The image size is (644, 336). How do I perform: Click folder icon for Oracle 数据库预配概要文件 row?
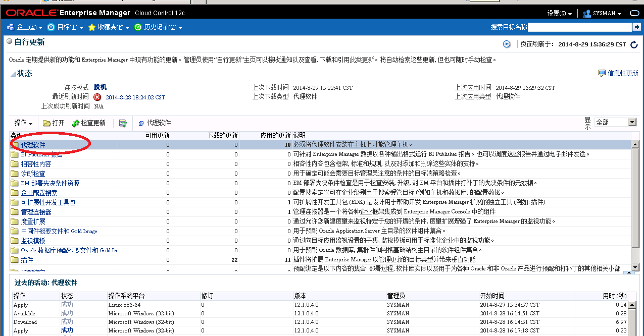tap(15, 250)
